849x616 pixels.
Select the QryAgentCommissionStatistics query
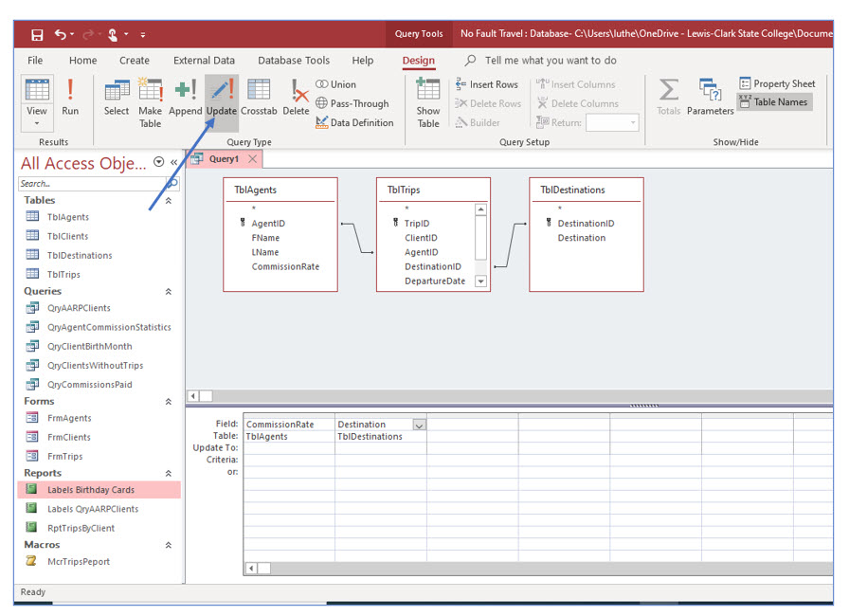109,328
